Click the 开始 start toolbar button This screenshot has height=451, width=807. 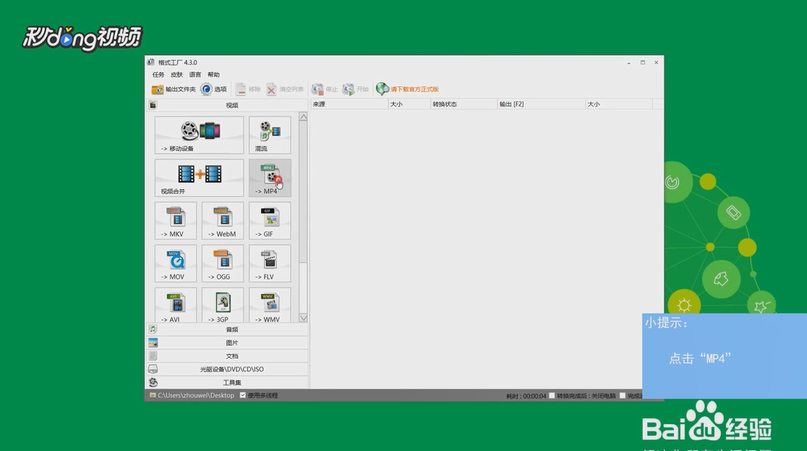click(356, 89)
